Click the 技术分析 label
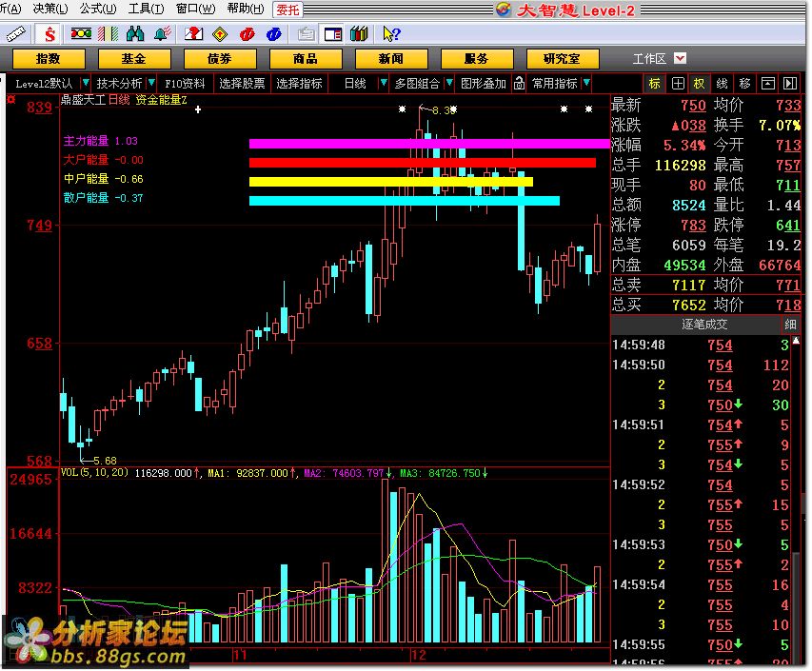812x671 pixels. (x=119, y=84)
